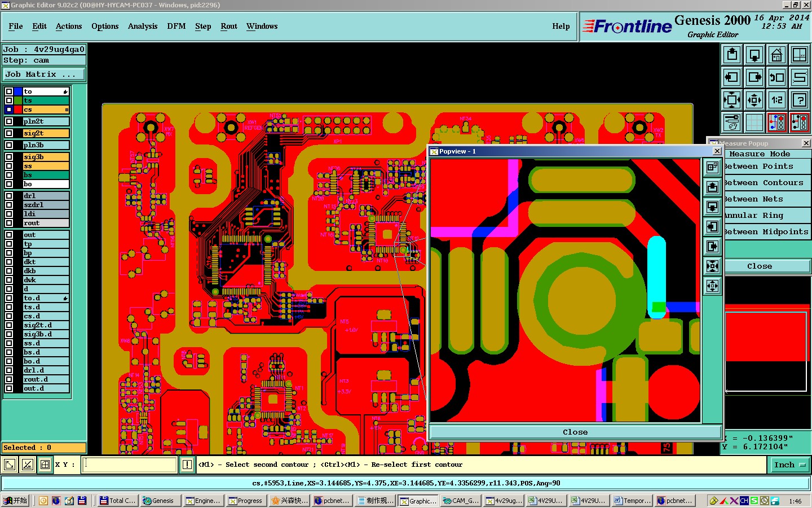Select the sig3b.d layer row
Image resolution: width=812 pixels, height=508 pixels.
pyautogui.click(x=46, y=334)
